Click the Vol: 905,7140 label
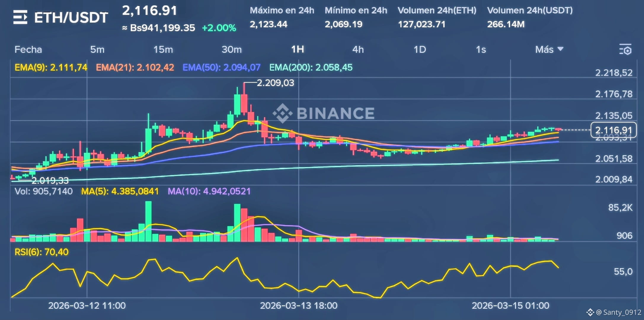The image size is (644, 320). tap(44, 191)
